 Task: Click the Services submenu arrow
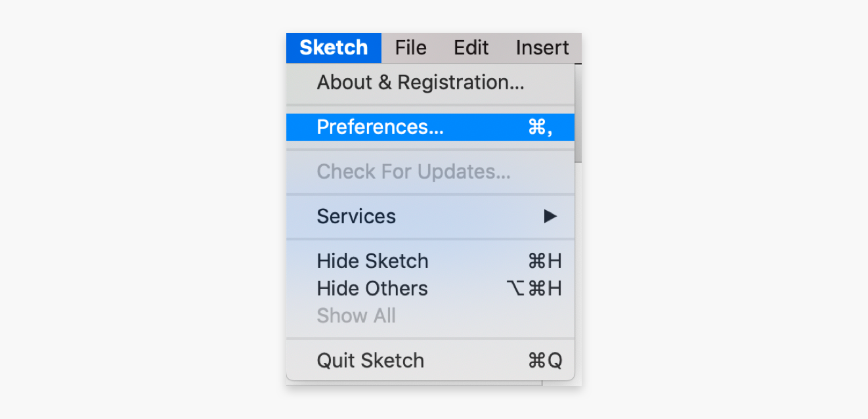click(x=550, y=216)
